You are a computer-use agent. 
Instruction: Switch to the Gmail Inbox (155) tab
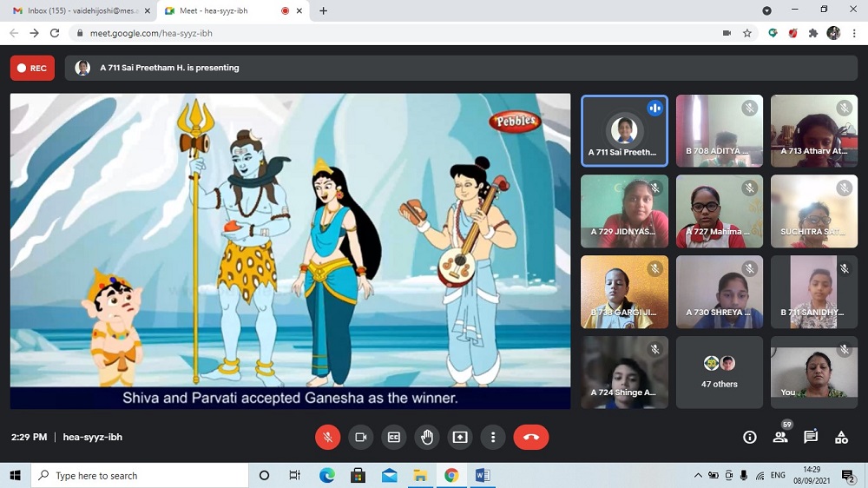[x=76, y=10]
